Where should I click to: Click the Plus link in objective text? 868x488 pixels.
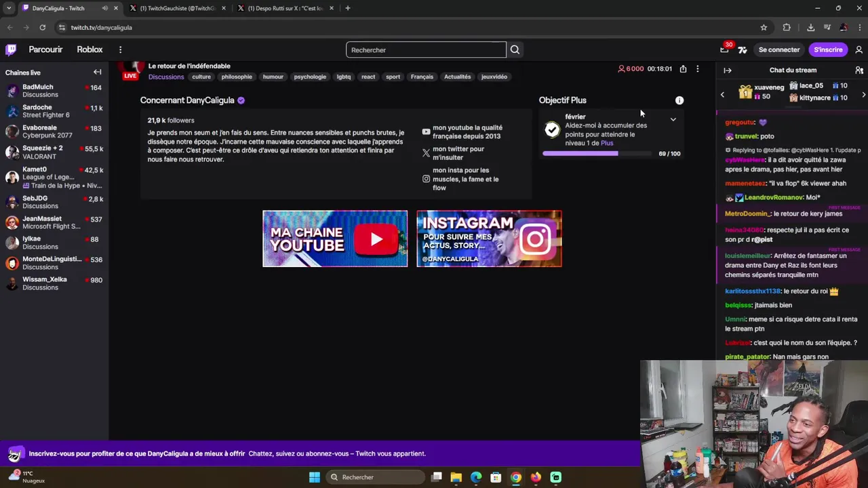607,143
